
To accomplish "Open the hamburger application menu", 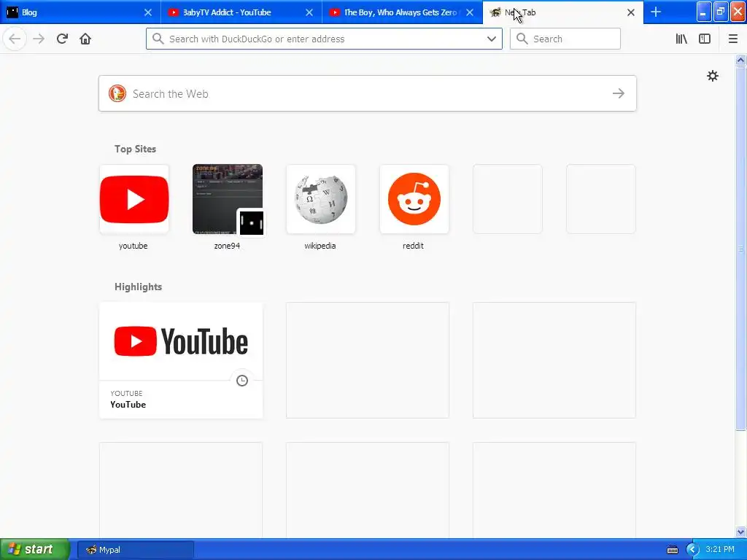I will pos(732,39).
